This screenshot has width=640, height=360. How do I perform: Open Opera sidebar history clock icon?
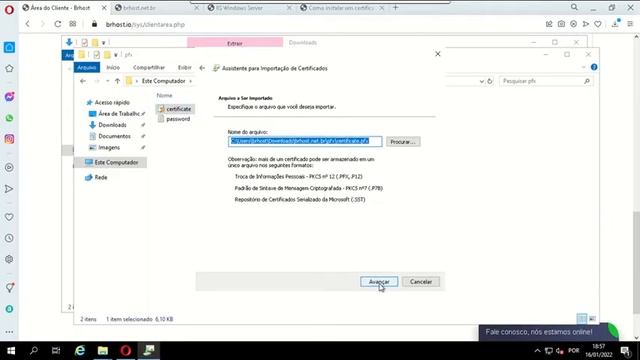point(9,238)
